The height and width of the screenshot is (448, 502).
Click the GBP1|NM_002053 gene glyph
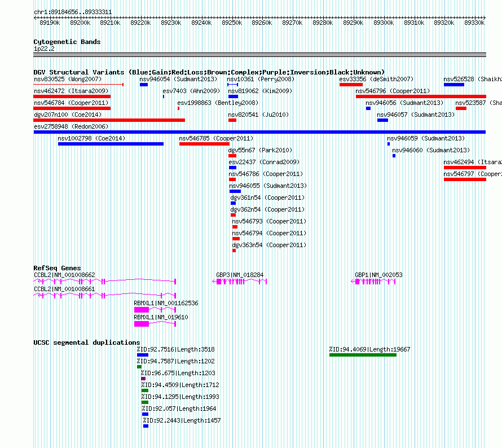click(x=373, y=282)
